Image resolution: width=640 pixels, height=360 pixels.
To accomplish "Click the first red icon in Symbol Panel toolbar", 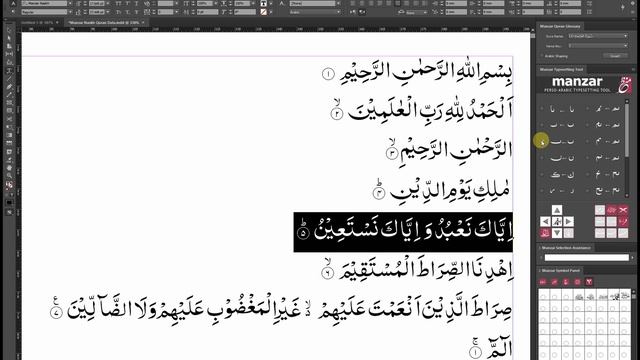I will click(x=543, y=282).
